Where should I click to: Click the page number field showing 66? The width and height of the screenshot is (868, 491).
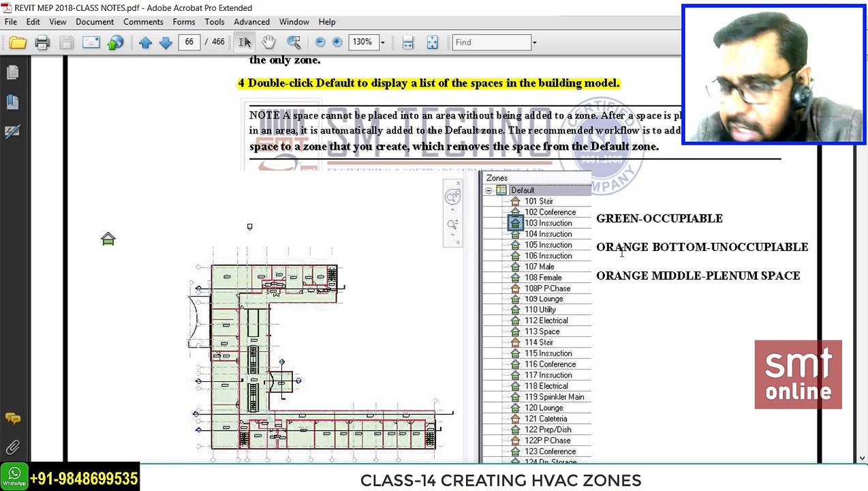[x=189, y=42]
